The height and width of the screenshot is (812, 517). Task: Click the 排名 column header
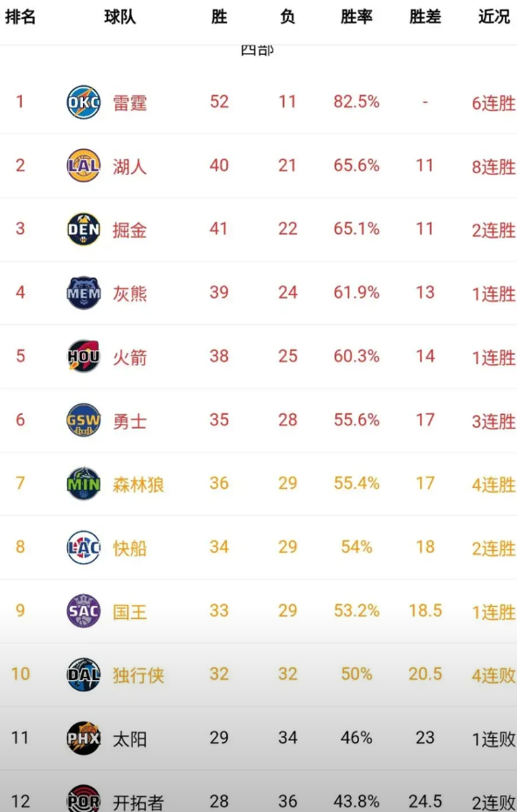[x=20, y=17]
